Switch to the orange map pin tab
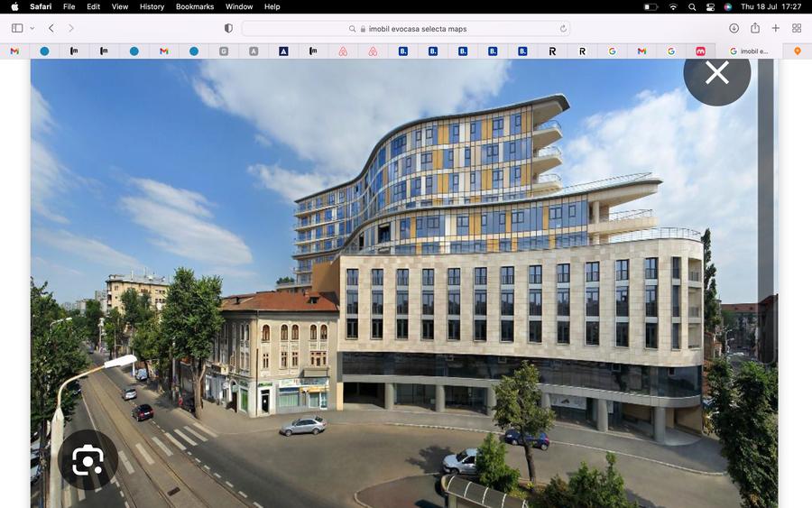 pos(798,51)
